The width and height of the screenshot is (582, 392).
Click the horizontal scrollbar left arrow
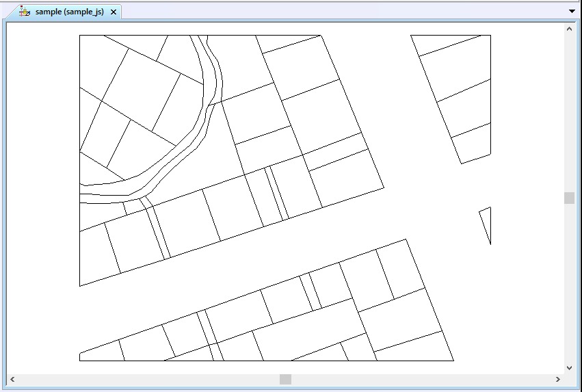(x=12, y=379)
